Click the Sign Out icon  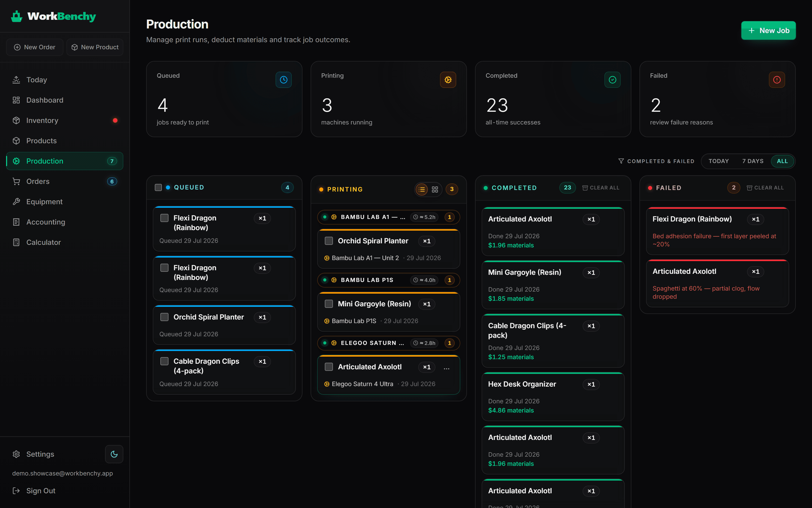[x=16, y=491]
